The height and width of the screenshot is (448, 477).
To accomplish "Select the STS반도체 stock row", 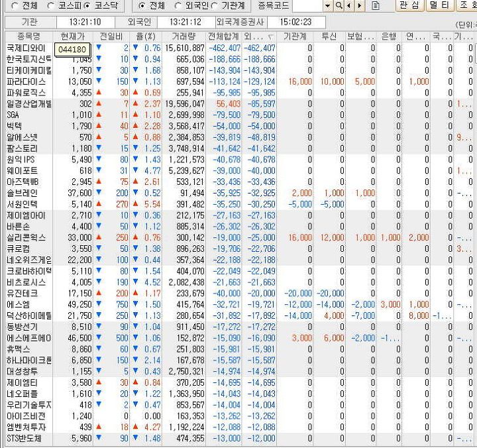I will pyautogui.click(x=238, y=438).
